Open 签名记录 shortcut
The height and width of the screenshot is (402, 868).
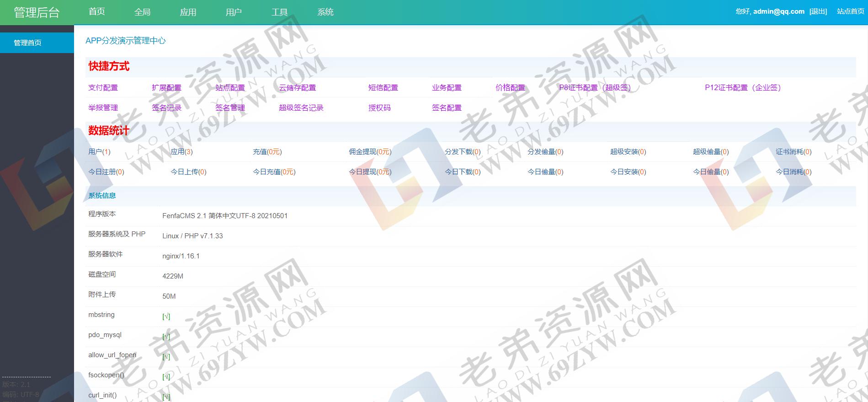[167, 107]
